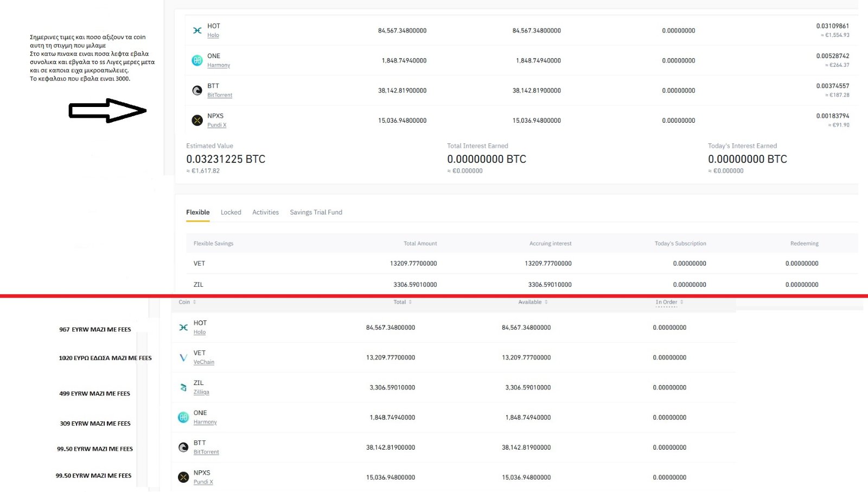This screenshot has width=868, height=492.
Task: Click the ONE Harmony icon in bottom table
Action: [x=183, y=417]
